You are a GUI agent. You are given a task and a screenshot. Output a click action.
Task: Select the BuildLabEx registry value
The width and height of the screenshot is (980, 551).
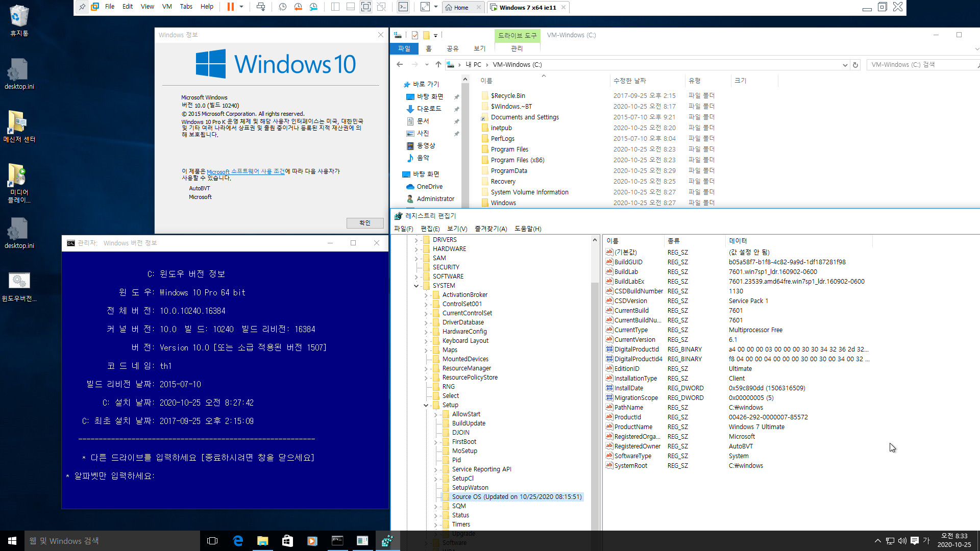pyautogui.click(x=629, y=282)
